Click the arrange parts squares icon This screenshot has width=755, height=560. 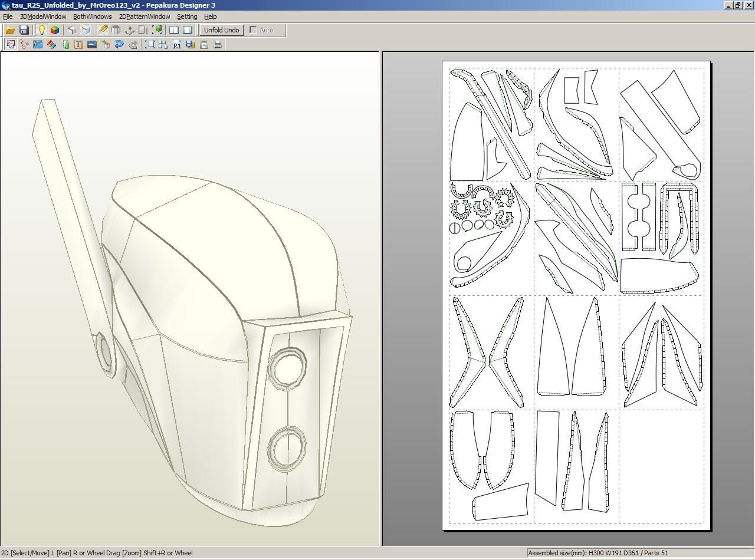163,44
